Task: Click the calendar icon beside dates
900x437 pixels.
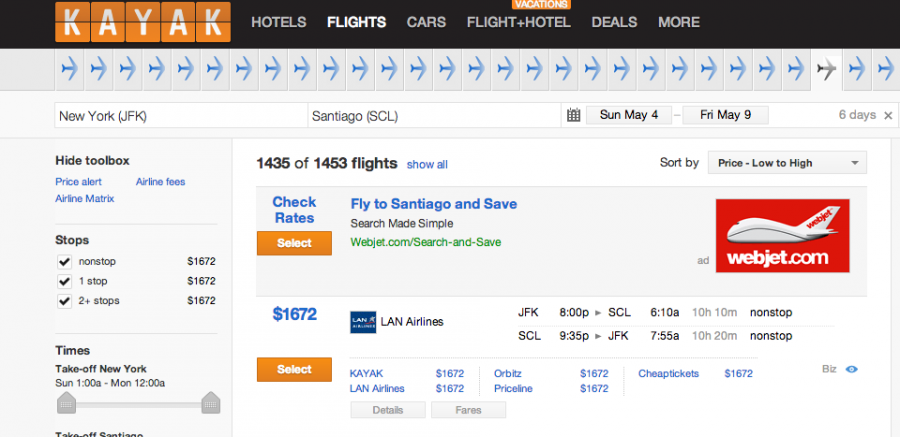Action: tap(574, 115)
